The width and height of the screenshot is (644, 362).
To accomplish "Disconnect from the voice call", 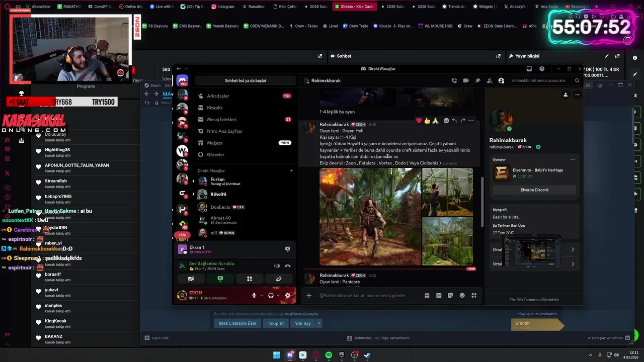I will [x=288, y=266].
